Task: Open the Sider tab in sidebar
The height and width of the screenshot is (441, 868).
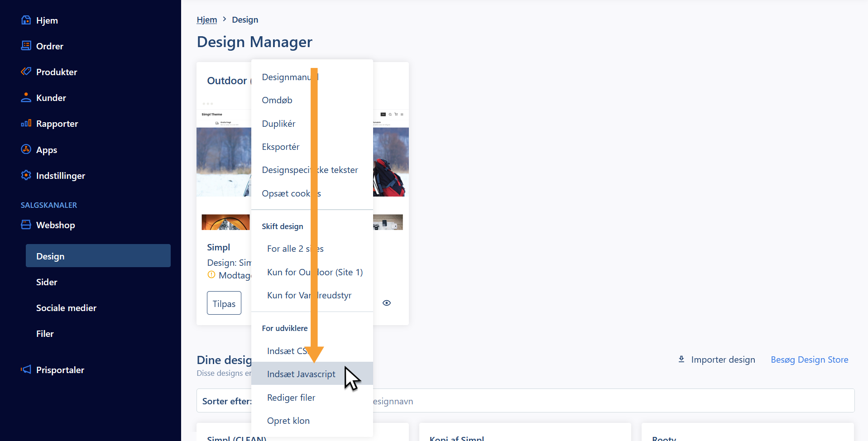Action: point(47,282)
